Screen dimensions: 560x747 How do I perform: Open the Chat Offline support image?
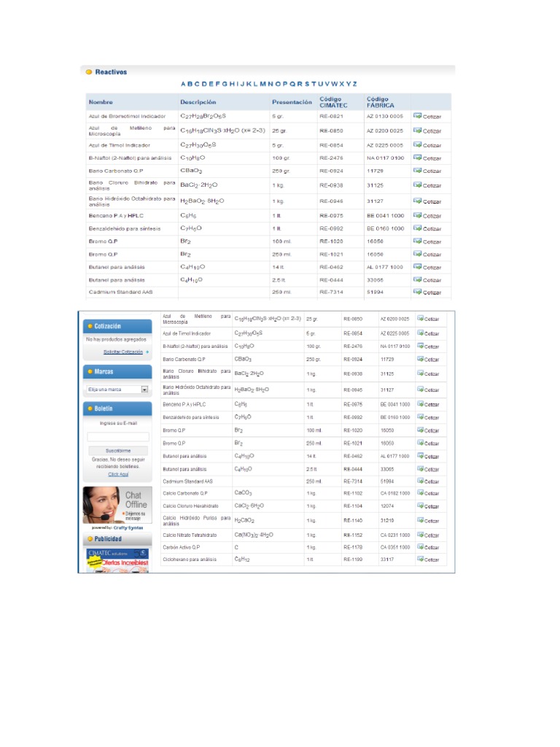[x=117, y=505]
